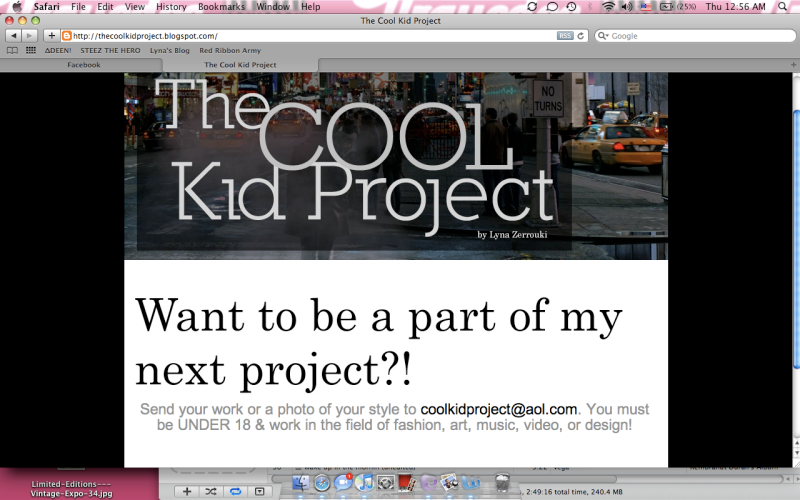This screenshot has height=500, width=800.
Task: Open Finder from the Dock
Action: (x=301, y=482)
